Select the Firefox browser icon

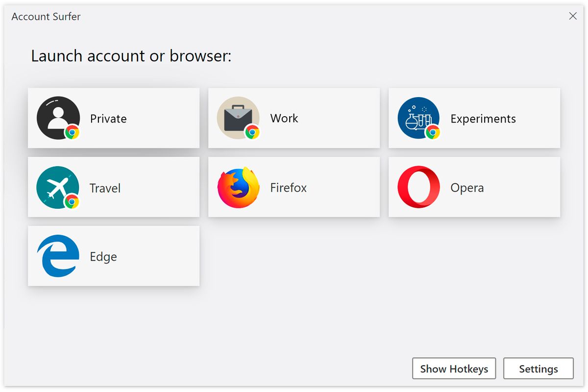[x=238, y=187]
